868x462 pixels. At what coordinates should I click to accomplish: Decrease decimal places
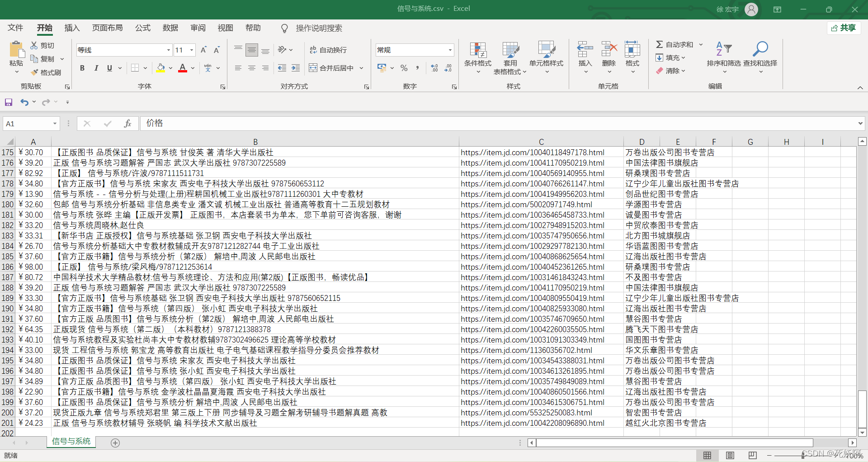click(x=448, y=68)
